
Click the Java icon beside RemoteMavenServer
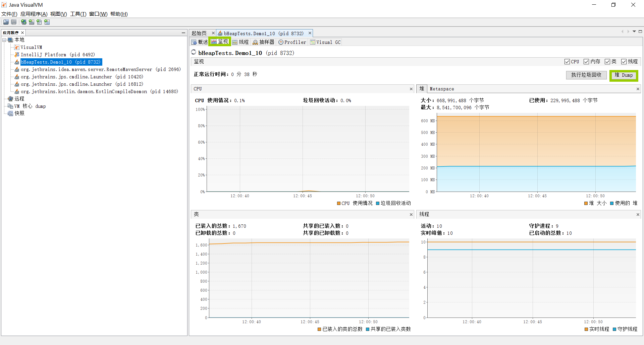[17, 69]
